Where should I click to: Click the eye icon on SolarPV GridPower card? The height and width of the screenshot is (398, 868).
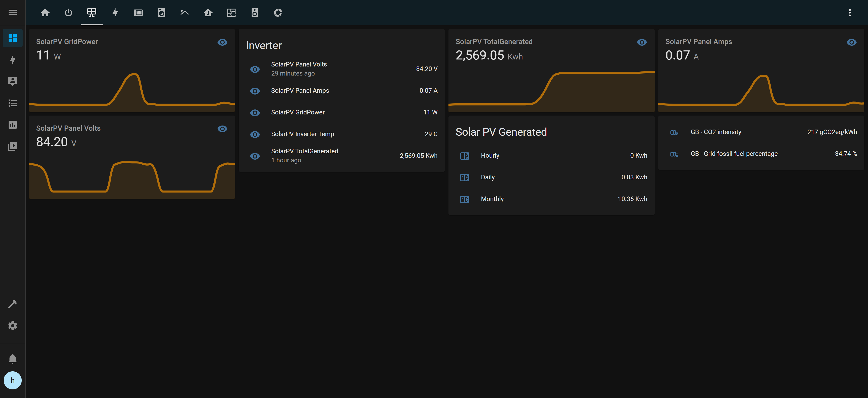pyautogui.click(x=222, y=42)
